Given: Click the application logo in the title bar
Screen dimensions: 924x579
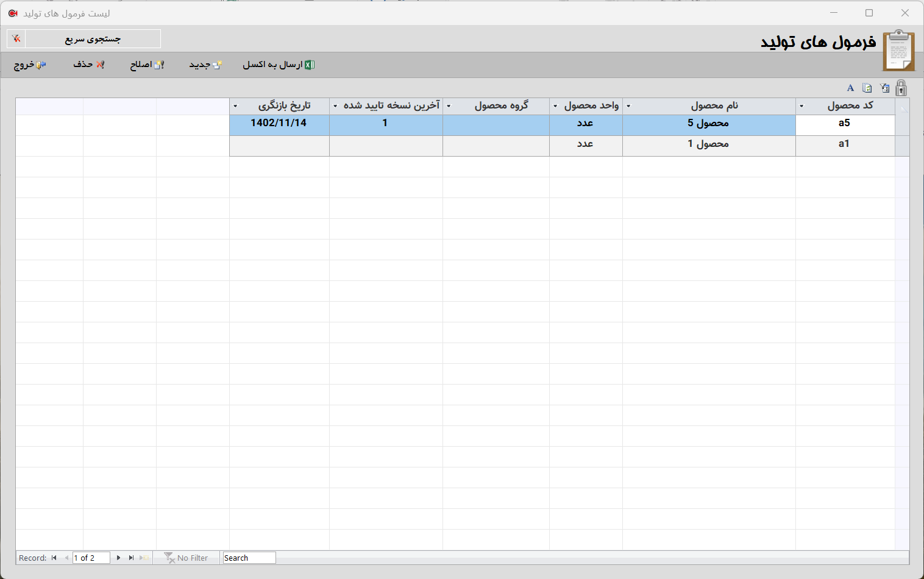Looking at the screenshot, I should tap(13, 13).
